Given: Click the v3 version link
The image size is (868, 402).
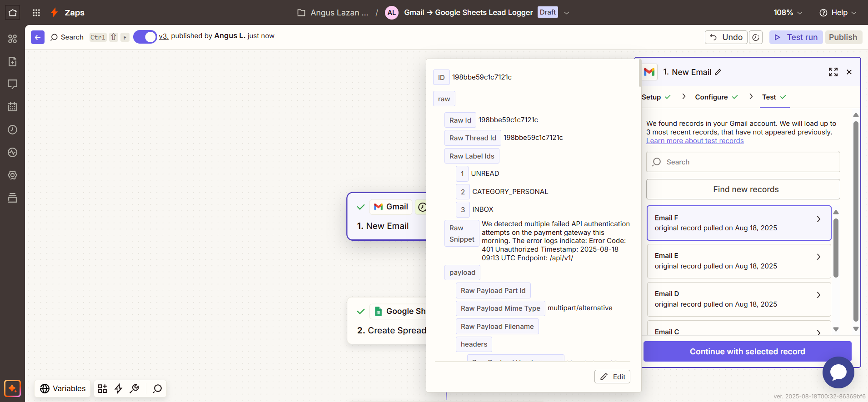Looking at the screenshot, I should (x=164, y=36).
